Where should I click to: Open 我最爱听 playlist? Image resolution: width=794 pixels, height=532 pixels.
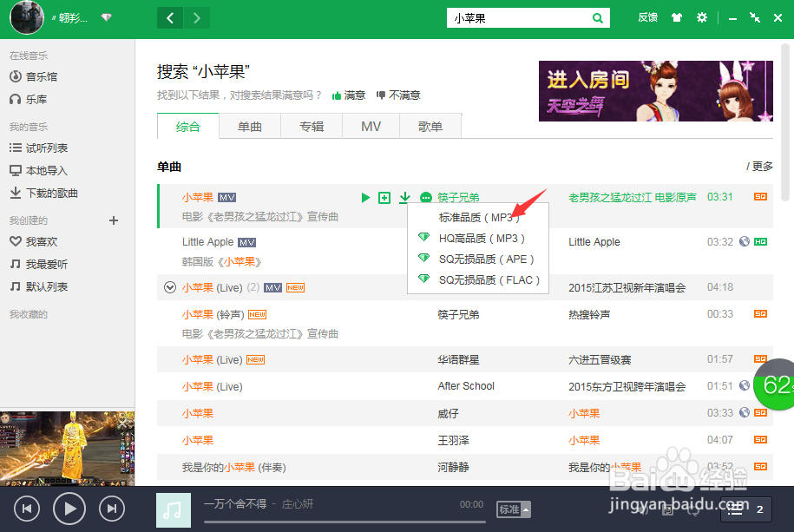click(39, 264)
